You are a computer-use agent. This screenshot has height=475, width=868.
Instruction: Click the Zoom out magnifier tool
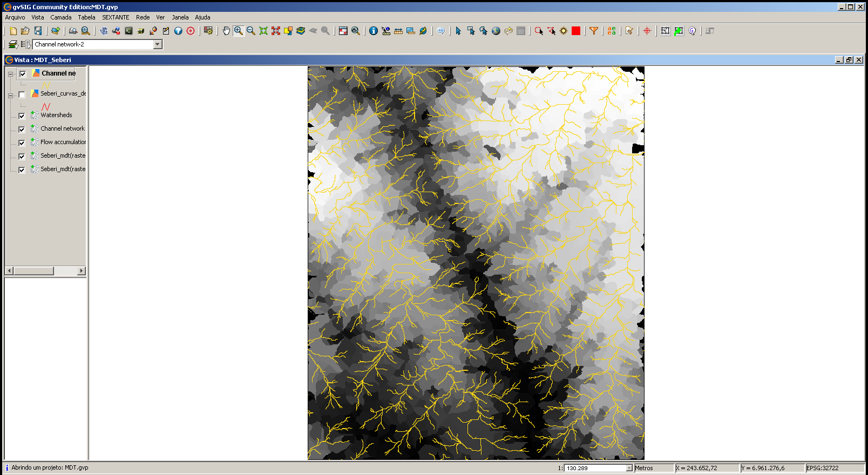(x=251, y=31)
